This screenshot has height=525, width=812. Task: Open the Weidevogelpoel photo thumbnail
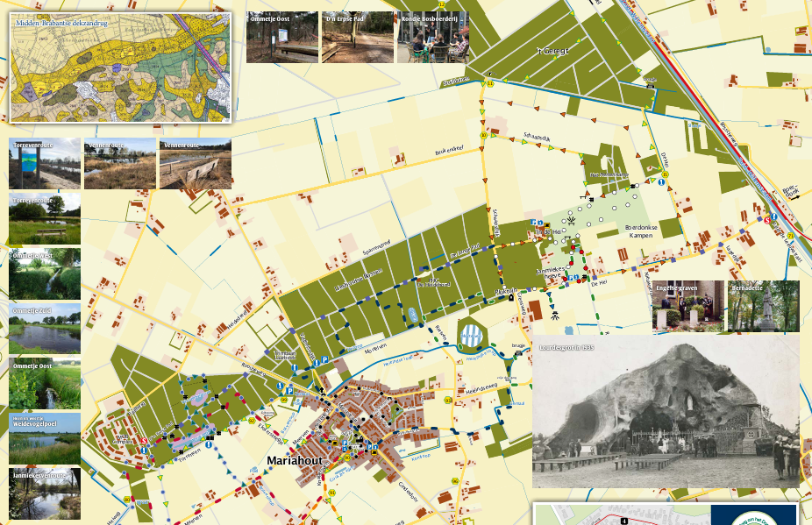click(x=45, y=438)
